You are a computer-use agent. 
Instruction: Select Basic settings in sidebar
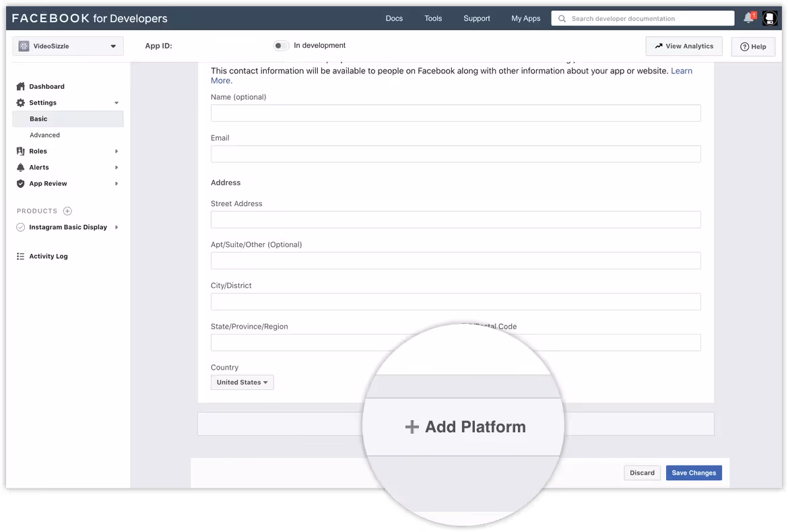[x=68, y=119]
